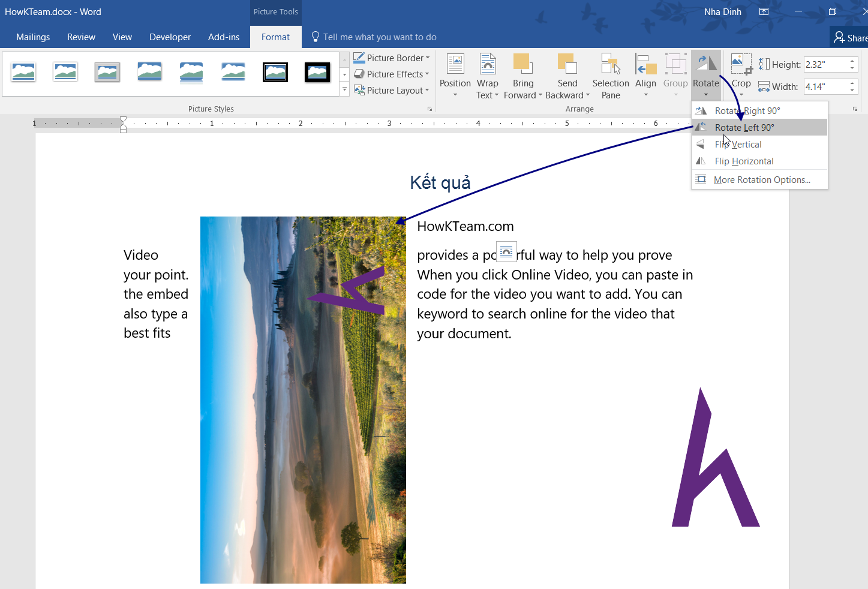The width and height of the screenshot is (868, 589).
Task: Select Flip Vertical in Rotate menu
Action: coord(759,144)
